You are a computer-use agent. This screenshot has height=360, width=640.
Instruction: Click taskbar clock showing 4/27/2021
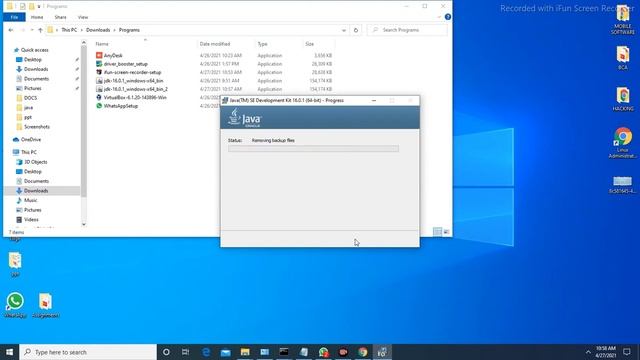point(606,352)
